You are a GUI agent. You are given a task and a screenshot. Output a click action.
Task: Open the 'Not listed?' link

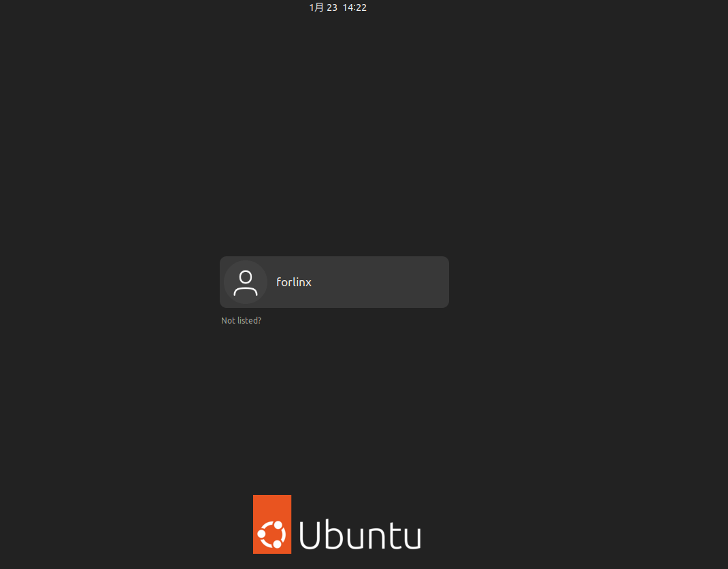pyautogui.click(x=241, y=320)
